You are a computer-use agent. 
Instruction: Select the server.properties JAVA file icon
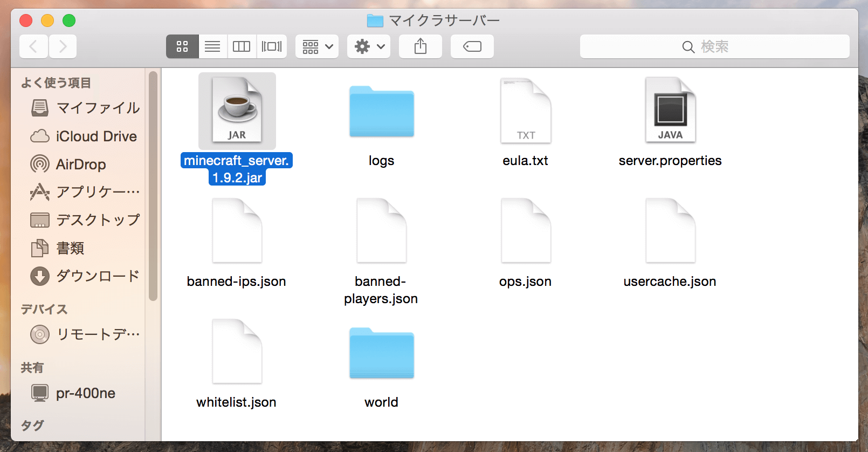pyautogui.click(x=671, y=111)
